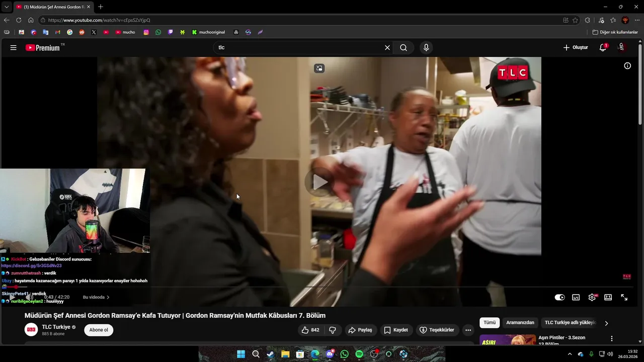
Task: Click the youtube.com address bar URL
Action: click(x=99, y=20)
